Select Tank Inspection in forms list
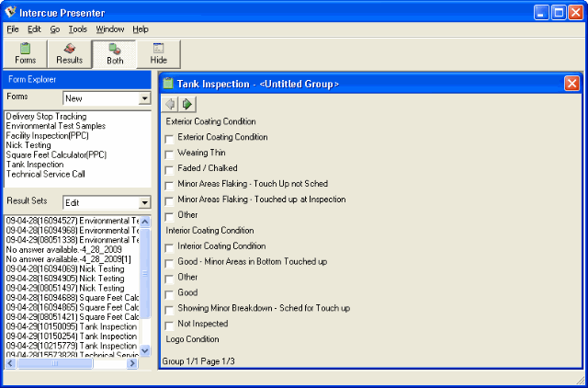The image size is (588, 388). coord(35,165)
